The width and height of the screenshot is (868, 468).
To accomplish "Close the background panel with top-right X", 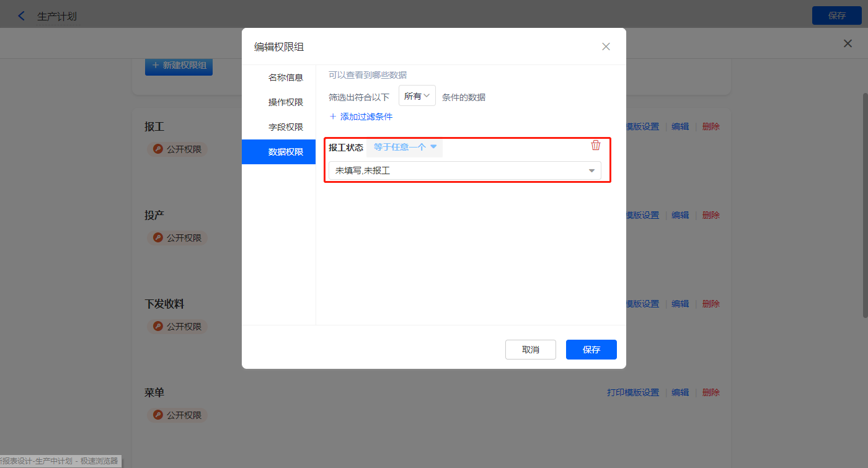I will pos(848,43).
